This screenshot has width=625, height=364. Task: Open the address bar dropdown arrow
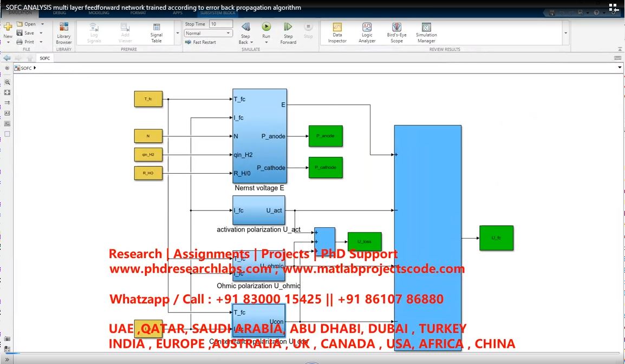click(x=620, y=68)
